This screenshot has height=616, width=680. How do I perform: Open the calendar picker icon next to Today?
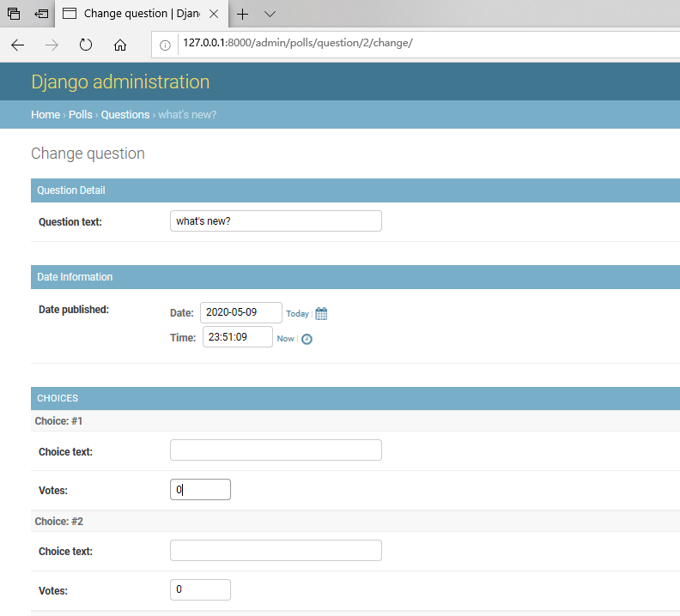pyautogui.click(x=321, y=313)
